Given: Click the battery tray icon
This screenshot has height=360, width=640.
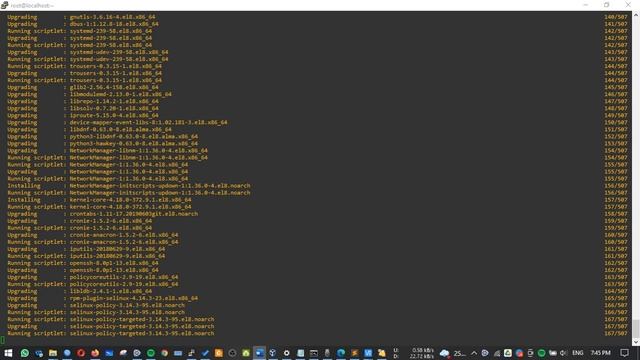Looking at the screenshot, I should (553, 353).
